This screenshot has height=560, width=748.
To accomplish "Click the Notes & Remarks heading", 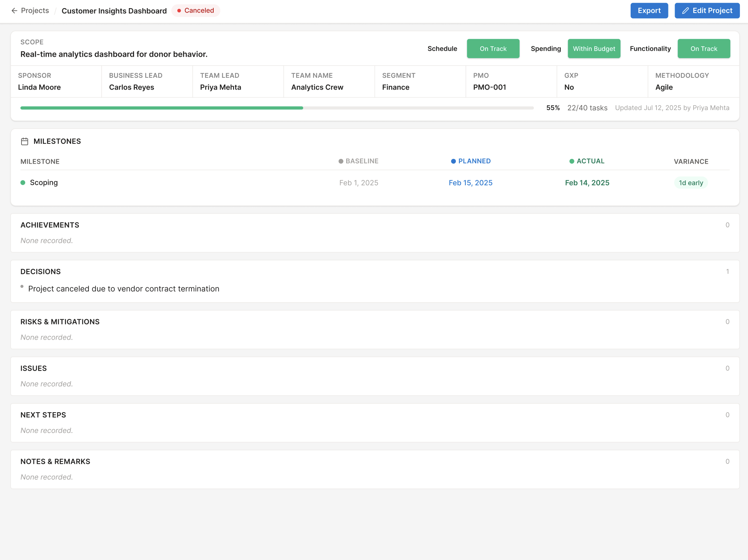I will 55,462.
